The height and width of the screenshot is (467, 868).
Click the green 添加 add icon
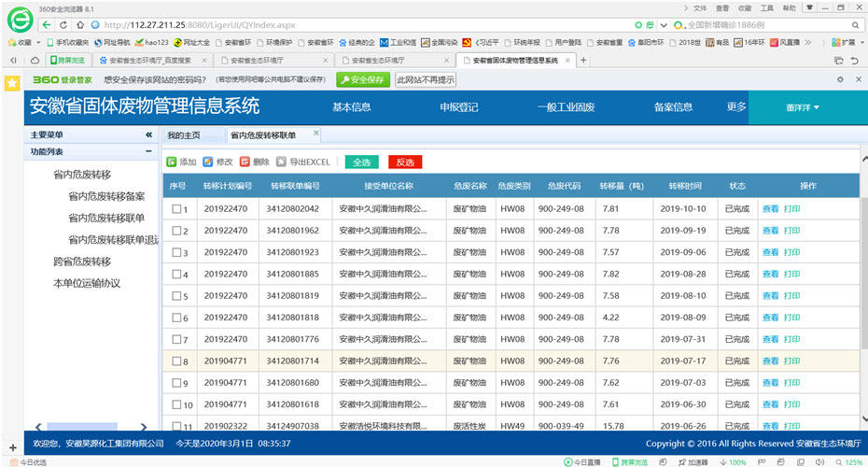pos(172,162)
